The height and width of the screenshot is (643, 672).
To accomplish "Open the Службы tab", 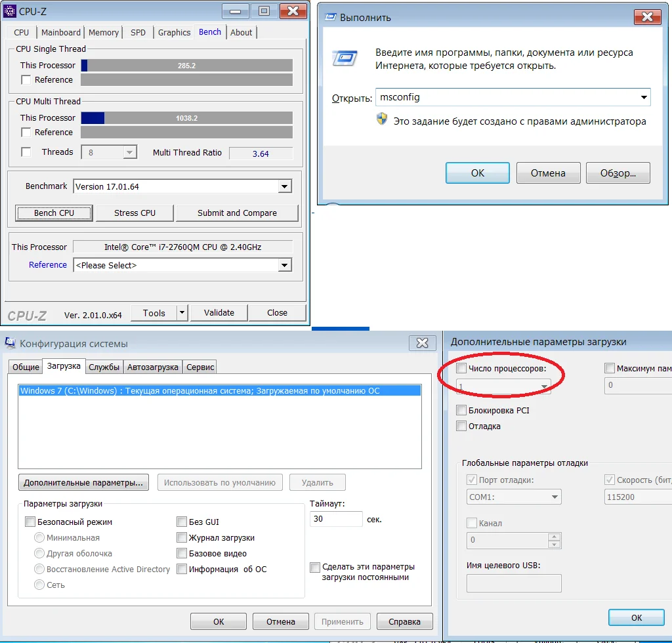I will [x=104, y=367].
